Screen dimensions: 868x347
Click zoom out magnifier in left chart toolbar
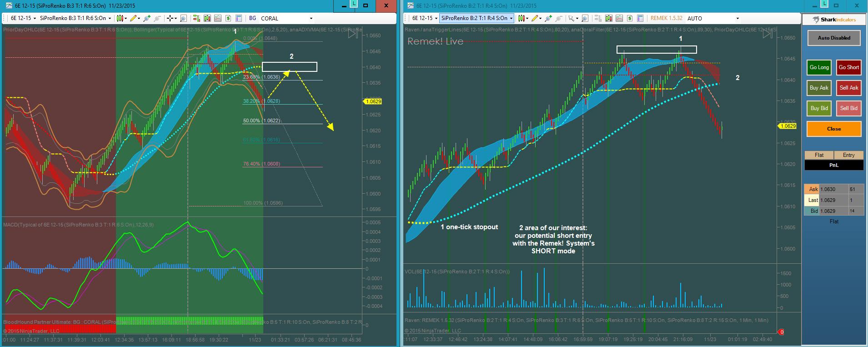[157, 18]
